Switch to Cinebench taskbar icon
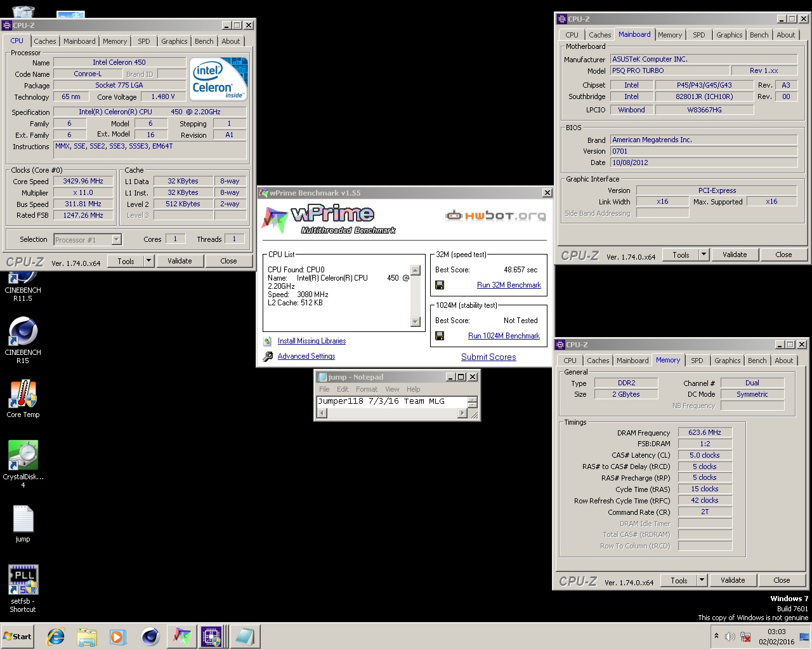812x650 pixels. (x=150, y=637)
